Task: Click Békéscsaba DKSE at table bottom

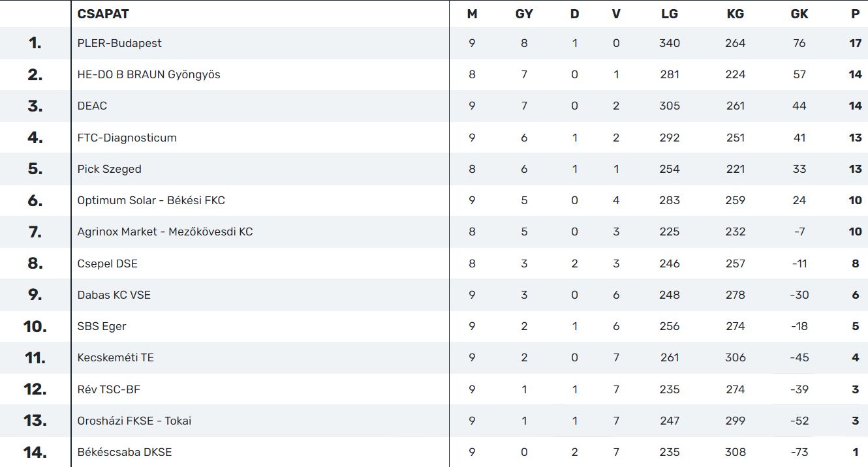Action: pos(125,452)
